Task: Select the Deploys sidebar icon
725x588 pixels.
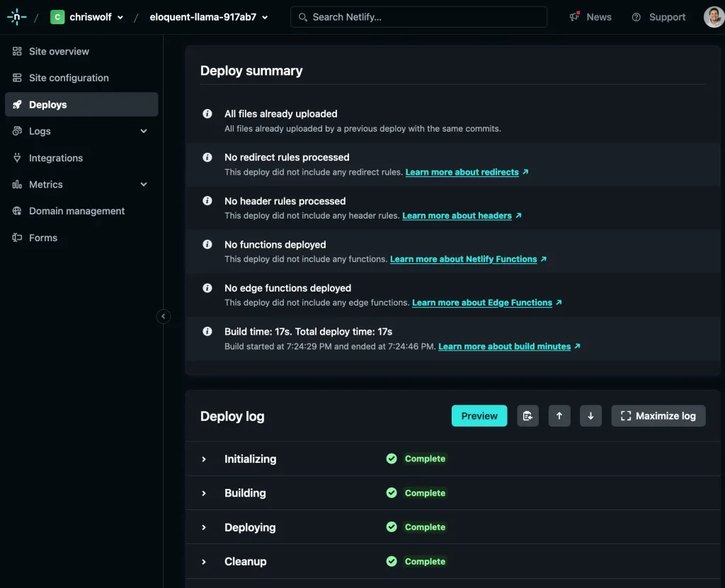Action: (x=16, y=104)
